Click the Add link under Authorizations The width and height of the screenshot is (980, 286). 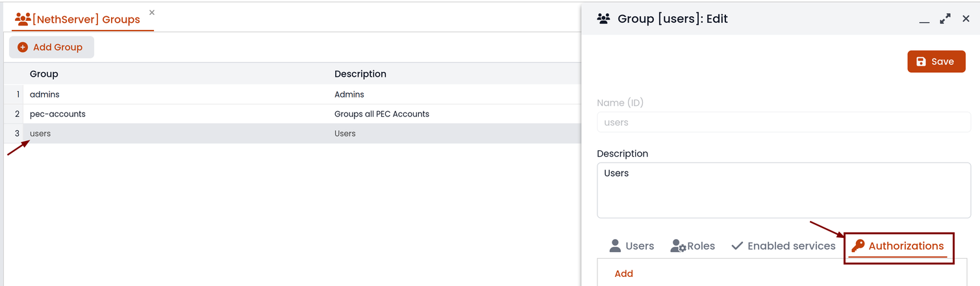(623, 274)
